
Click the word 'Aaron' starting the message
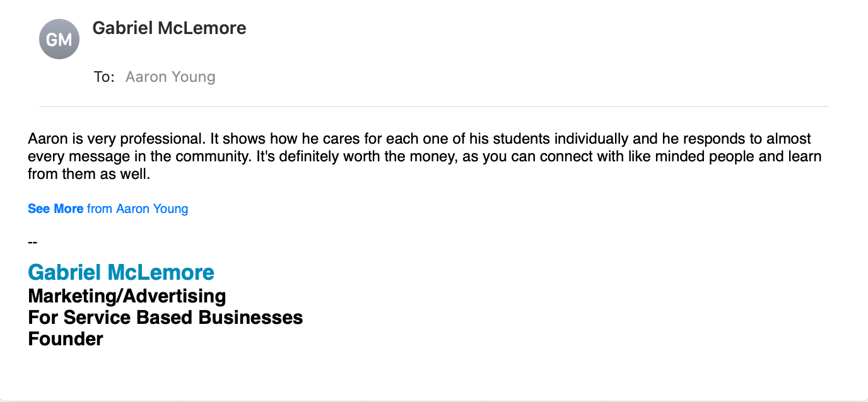click(45, 139)
